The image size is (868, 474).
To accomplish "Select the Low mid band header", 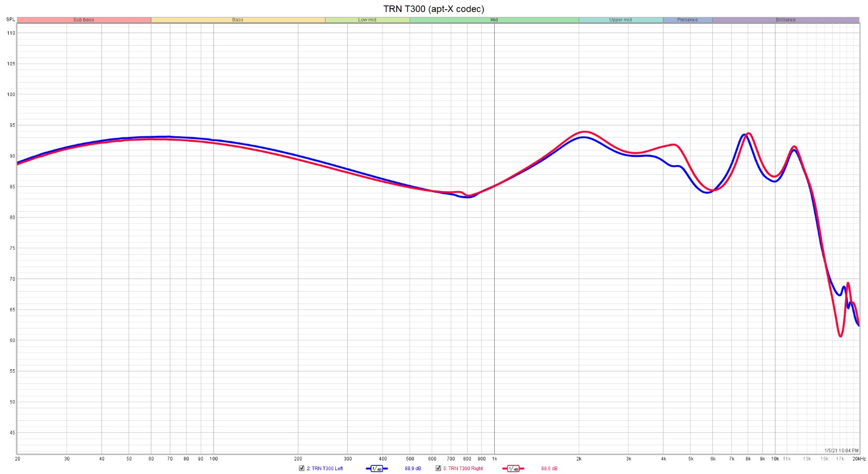I will (x=367, y=20).
